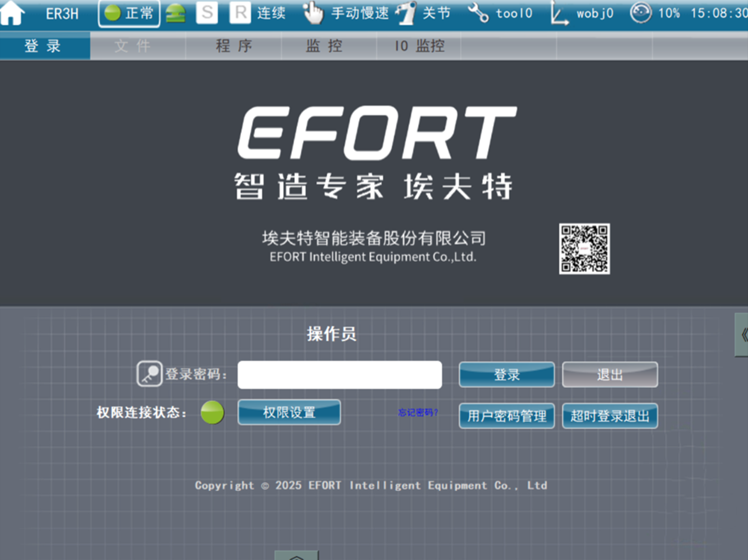748x560 pixels.
Task: Select the 操作员 user role label
Action: (x=332, y=334)
